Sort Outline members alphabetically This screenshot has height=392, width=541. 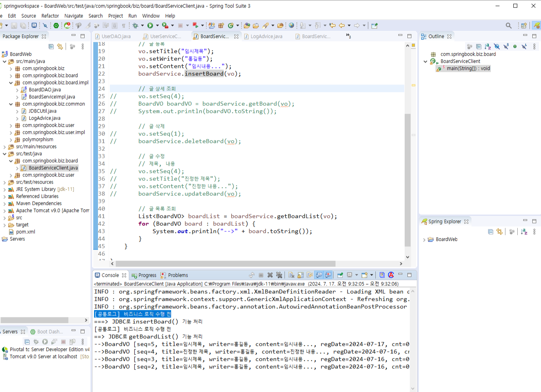click(488, 47)
